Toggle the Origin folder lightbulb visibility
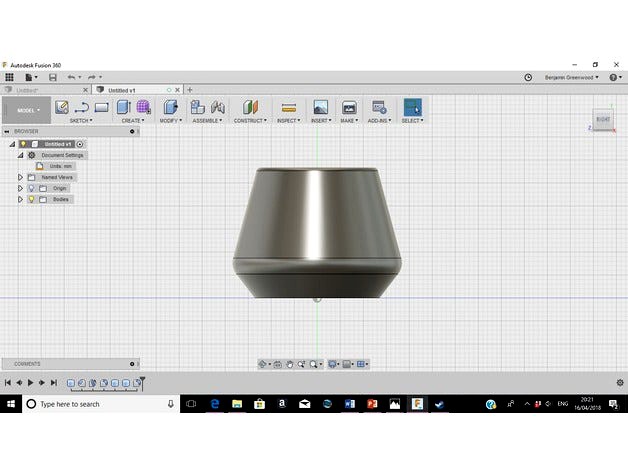628x472 pixels. point(31,188)
